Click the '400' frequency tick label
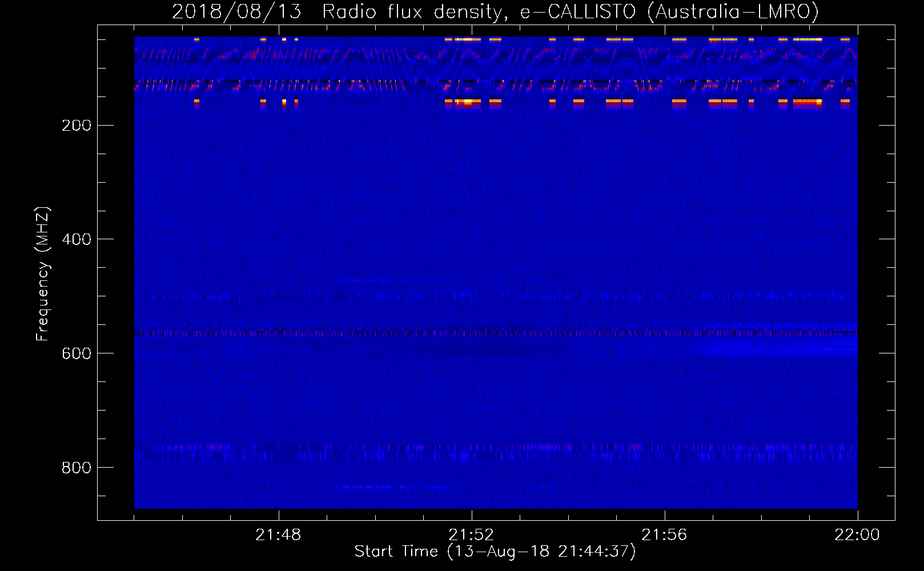The height and width of the screenshot is (571, 924). [x=77, y=239]
